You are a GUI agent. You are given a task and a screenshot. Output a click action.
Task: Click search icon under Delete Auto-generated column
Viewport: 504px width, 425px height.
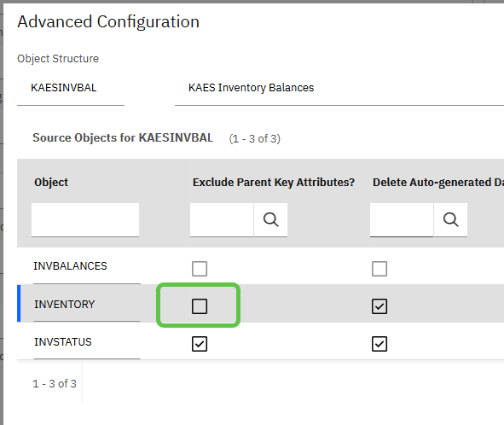(x=450, y=219)
